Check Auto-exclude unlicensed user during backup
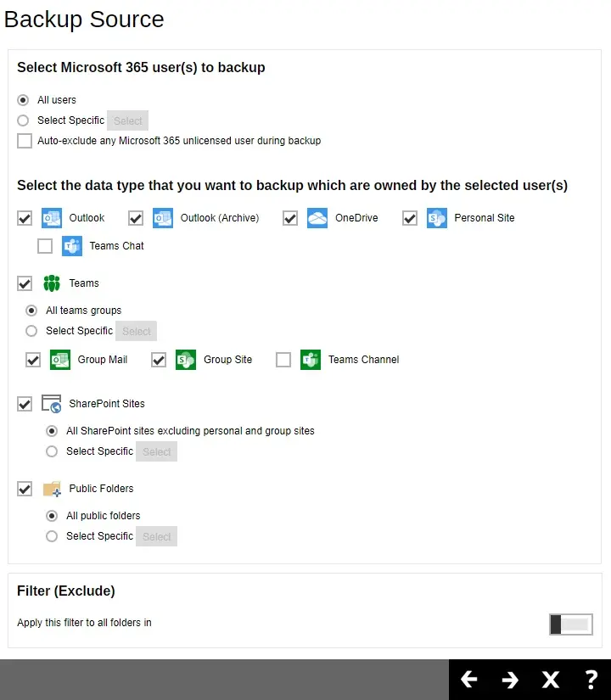The image size is (611, 700). [x=25, y=141]
